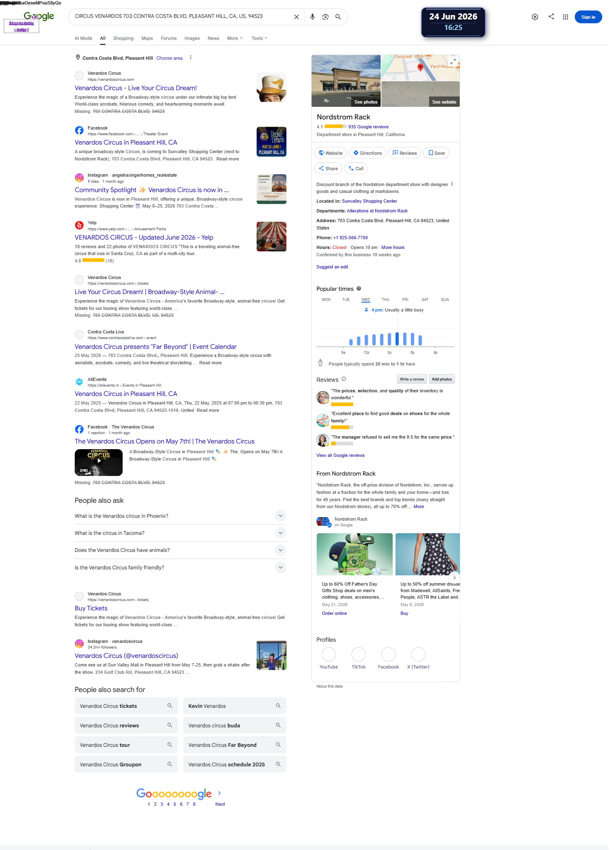This screenshot has height=850, width=616.
Task: Search 'Venardos Circus Far Beyond' suggestion
Action: point(235,745)
